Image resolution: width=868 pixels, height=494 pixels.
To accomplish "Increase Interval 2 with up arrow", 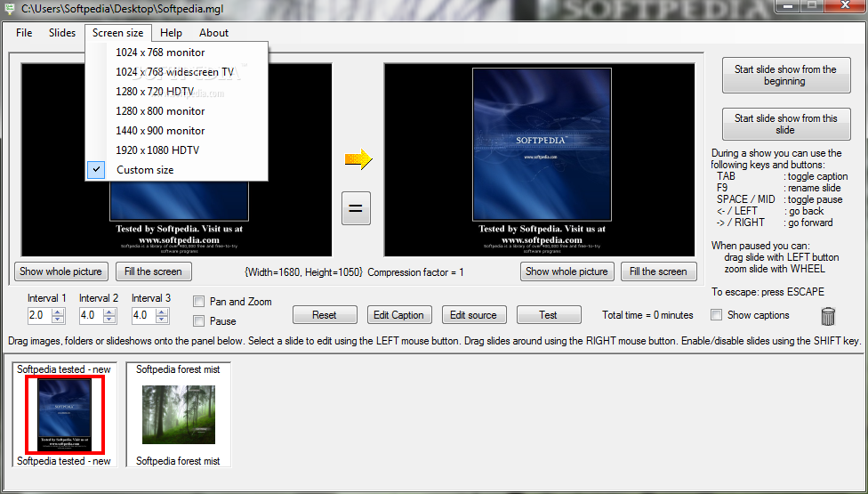I will tap(109, 312).
